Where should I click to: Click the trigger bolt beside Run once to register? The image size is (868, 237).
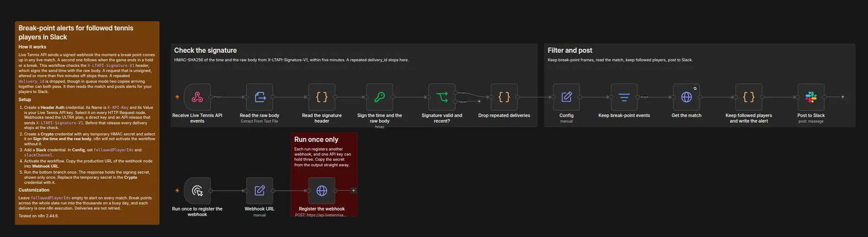tap(177, 191)
